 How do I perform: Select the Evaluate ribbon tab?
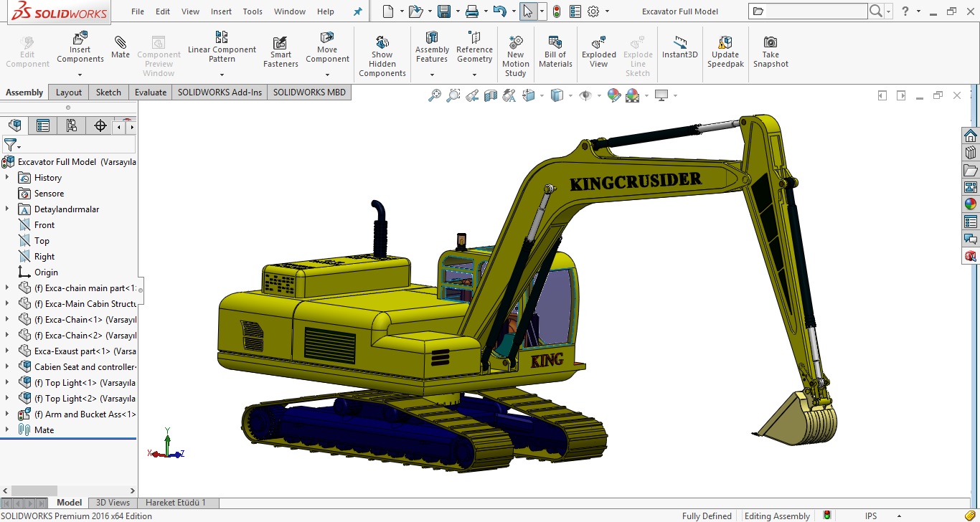[x=151, y=92]
